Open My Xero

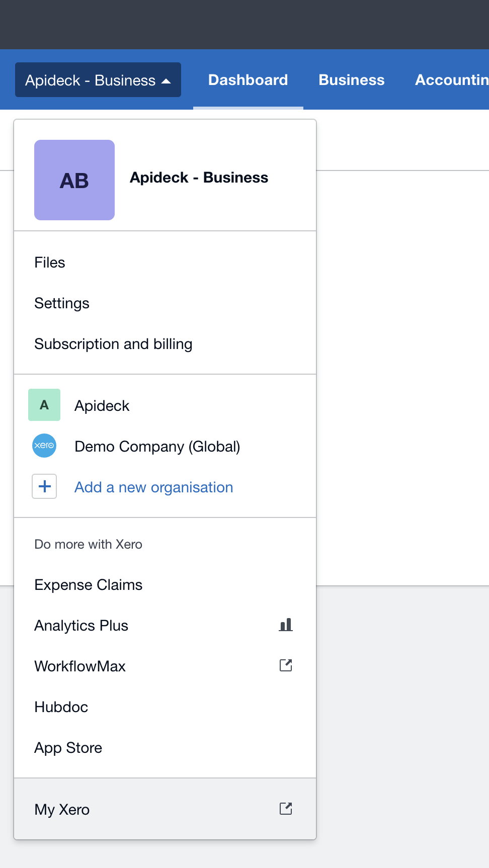tap(165, 809)
